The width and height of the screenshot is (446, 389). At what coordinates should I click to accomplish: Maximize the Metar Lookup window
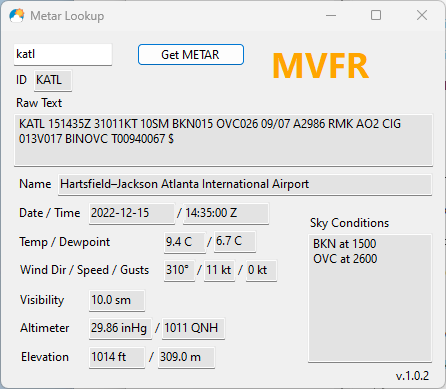[376, 15]
